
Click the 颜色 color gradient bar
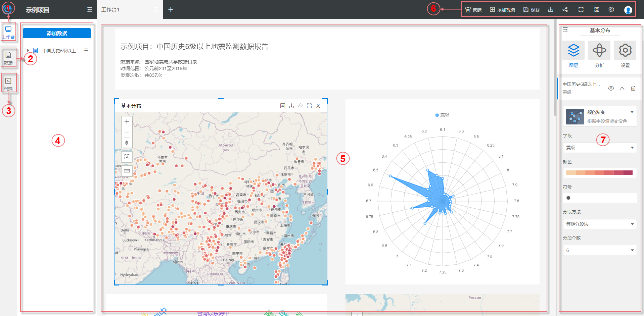599,173
